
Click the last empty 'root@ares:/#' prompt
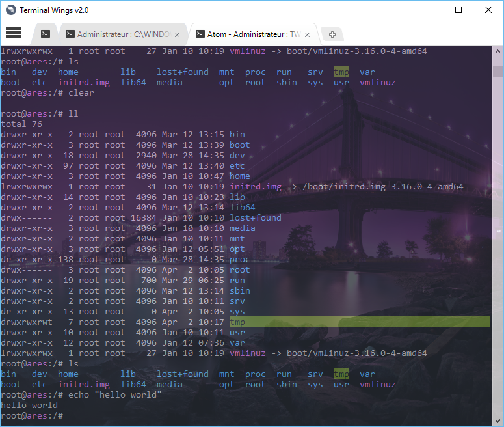[x=32, y=416]
